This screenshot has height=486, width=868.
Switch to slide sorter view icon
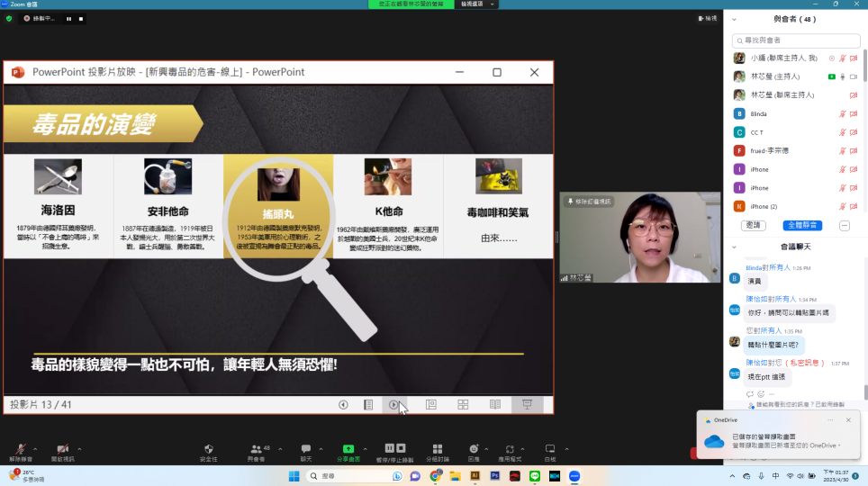click(x=463, y=405)
